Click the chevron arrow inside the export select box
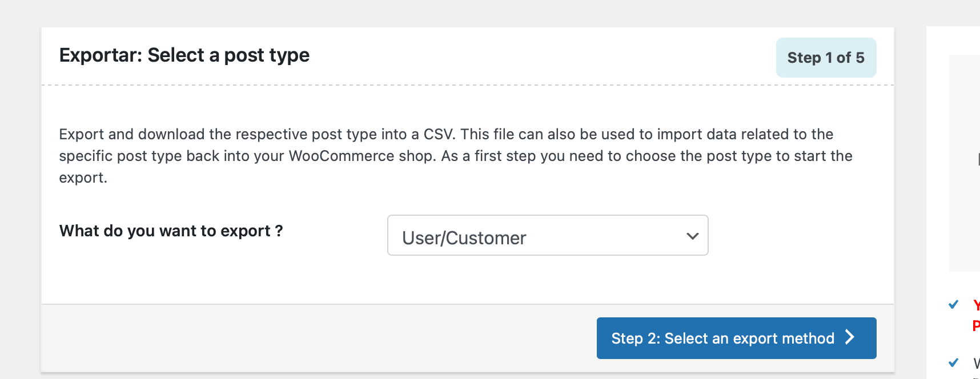 point(693,236)
